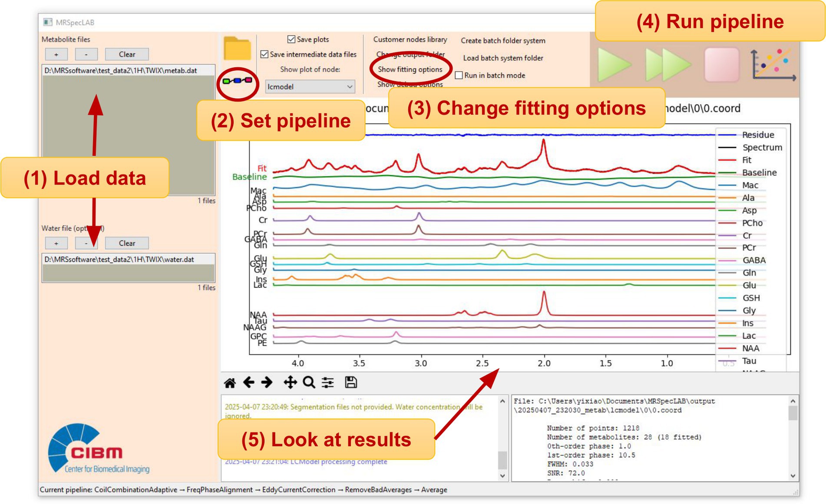The width and height of the screenshot is (826, 504).
Task: Enable Run in batch mode checkbox
Action: pyautogui.click(x=459, y=75)
